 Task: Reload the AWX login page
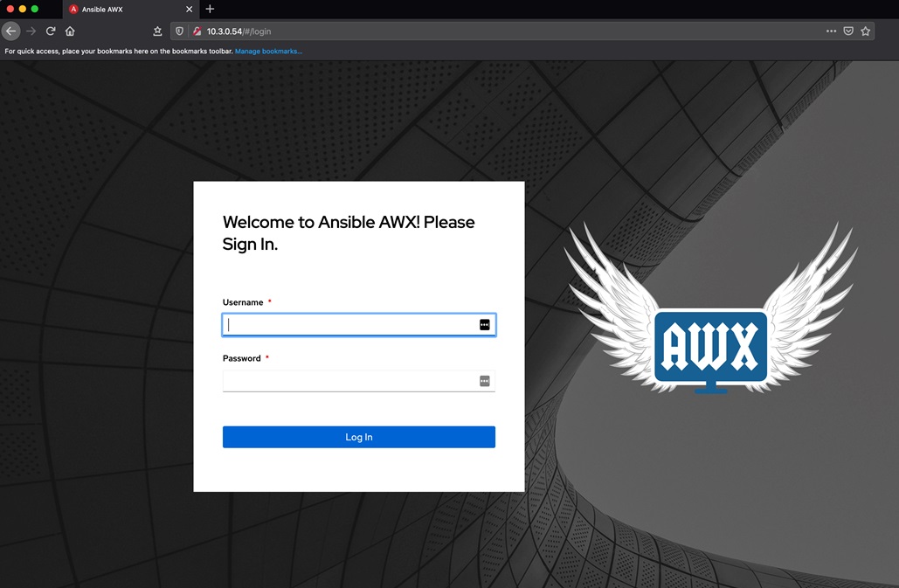point(50,31)
